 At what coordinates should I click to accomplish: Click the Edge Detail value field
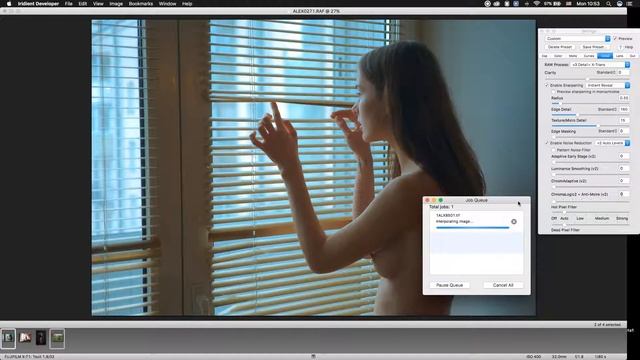(x=623, y=109)
